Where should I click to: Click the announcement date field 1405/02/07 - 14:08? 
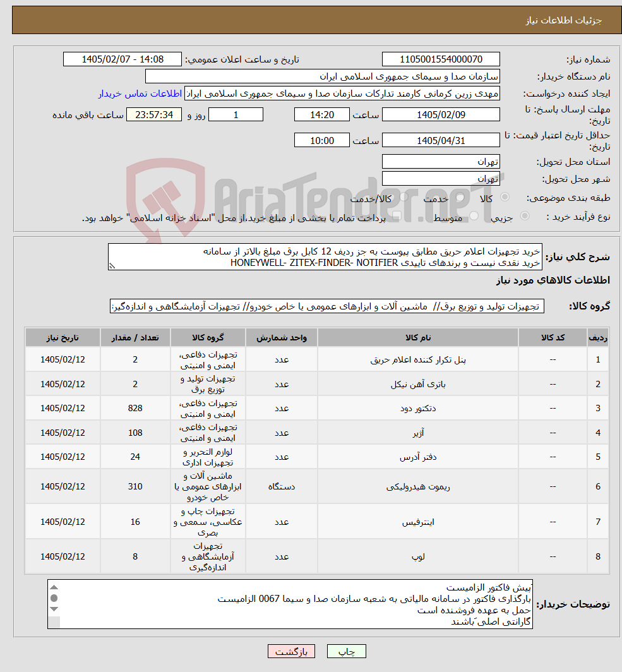[123, 59]
